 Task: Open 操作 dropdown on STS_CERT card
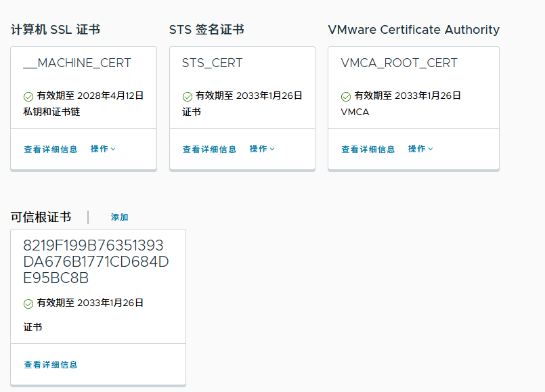coord(262,149)
